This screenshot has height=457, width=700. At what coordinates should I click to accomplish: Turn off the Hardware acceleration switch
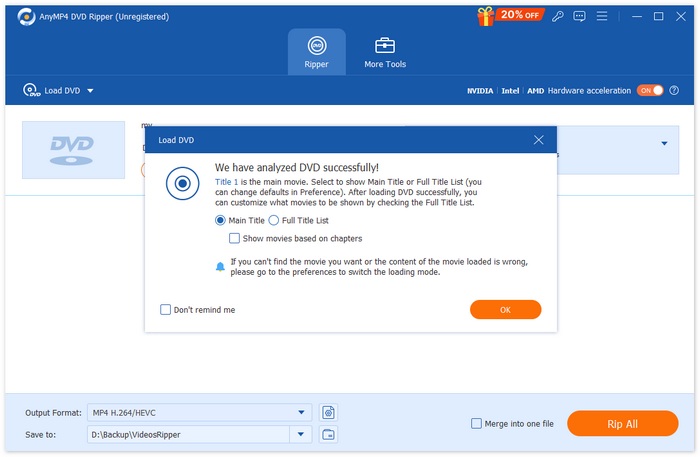(650, 90)
